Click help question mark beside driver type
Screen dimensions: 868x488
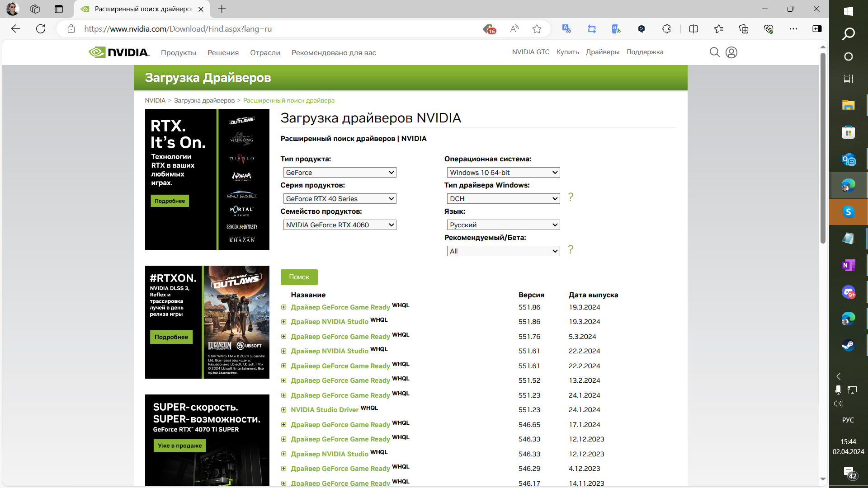(x=571, y=197)
